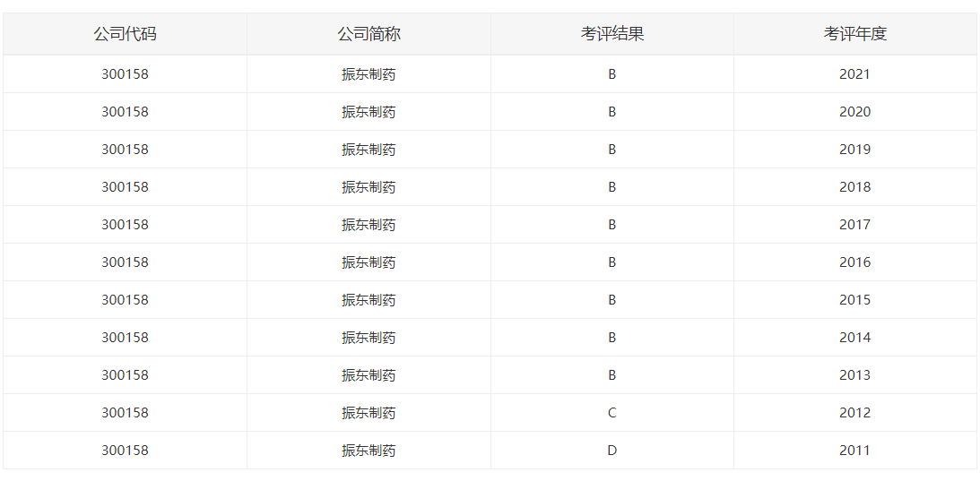Select the 考评年度 column header
This screenshot has height=481, width=980.
[x=855, y=34]
